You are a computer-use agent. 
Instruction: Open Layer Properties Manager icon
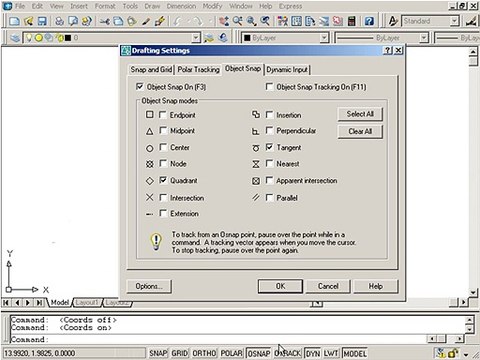(x=15, y=38)
